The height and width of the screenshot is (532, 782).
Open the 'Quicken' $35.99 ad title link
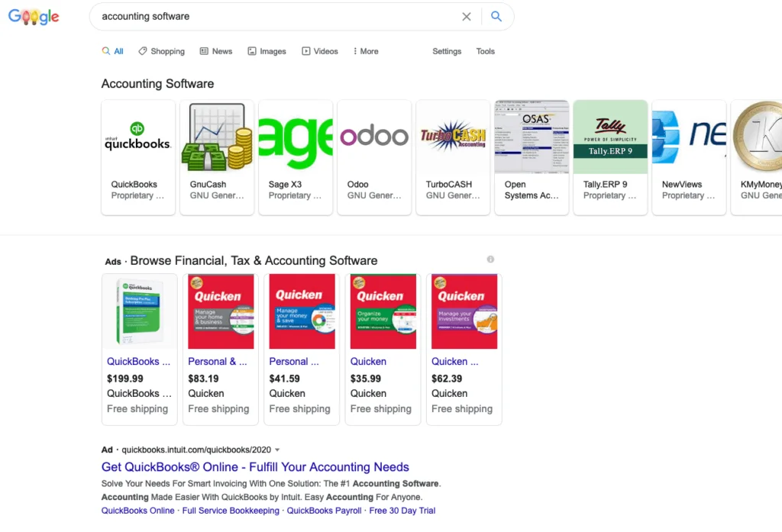[x=368, y=362]
